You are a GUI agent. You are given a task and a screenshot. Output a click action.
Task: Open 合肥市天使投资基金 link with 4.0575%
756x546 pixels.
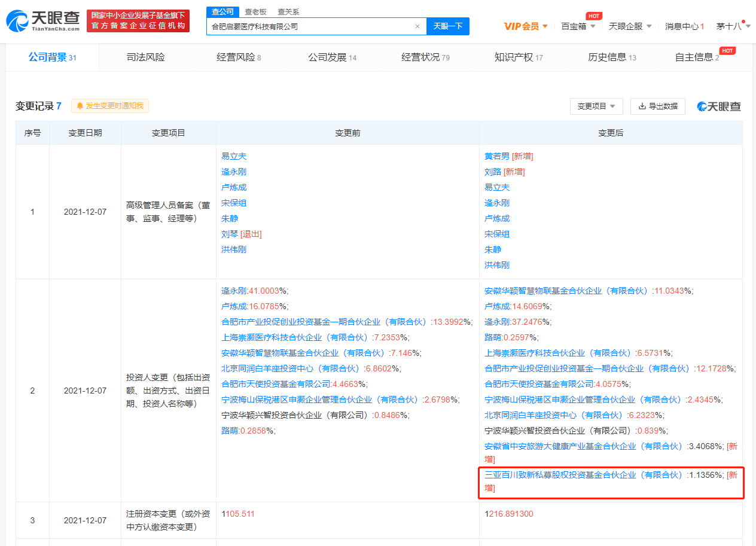click(x=539, y=385)
